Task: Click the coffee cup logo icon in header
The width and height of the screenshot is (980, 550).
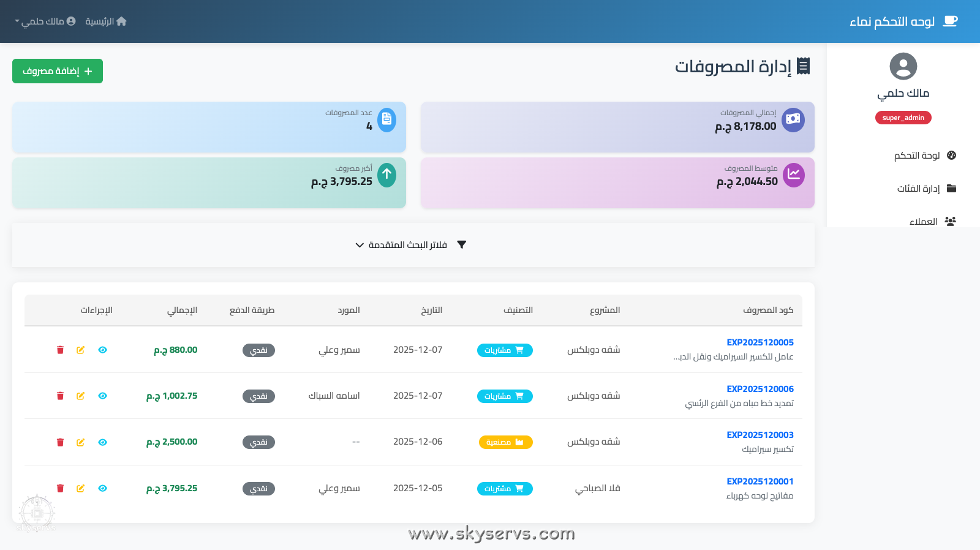Action: [950, 21]
